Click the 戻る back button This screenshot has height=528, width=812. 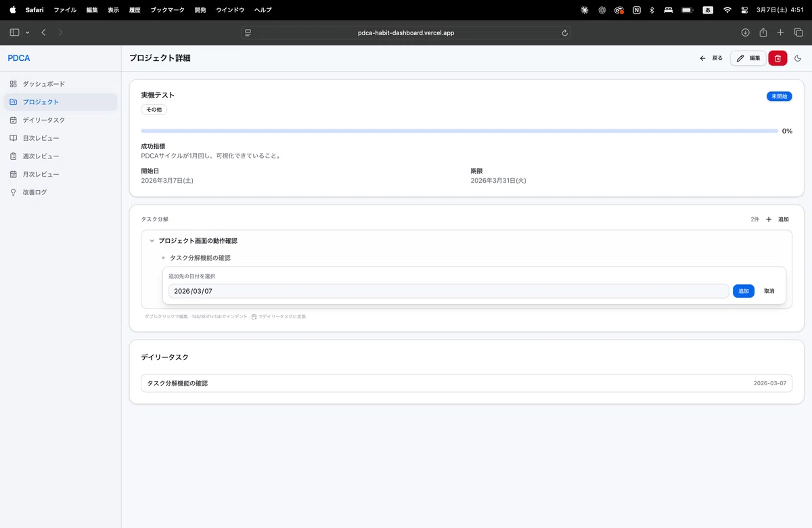(x=711, y=58)
